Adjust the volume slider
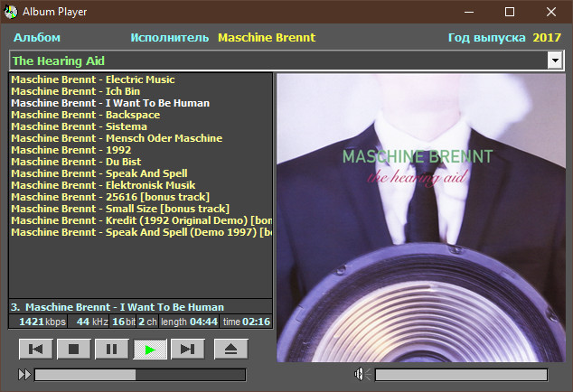This screenshot has height=392, width=573. pos(461,375)
